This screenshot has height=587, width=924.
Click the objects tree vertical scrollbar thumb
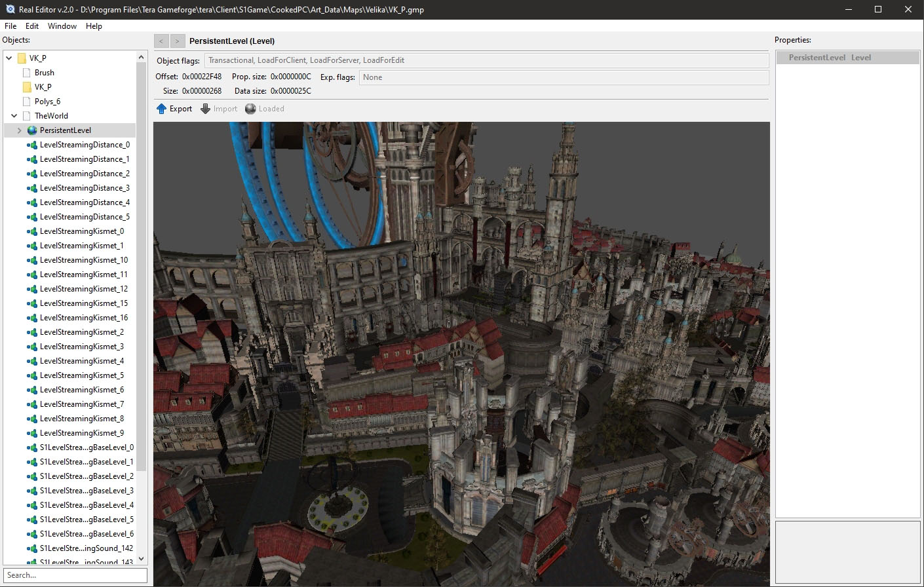coord(142,267)
